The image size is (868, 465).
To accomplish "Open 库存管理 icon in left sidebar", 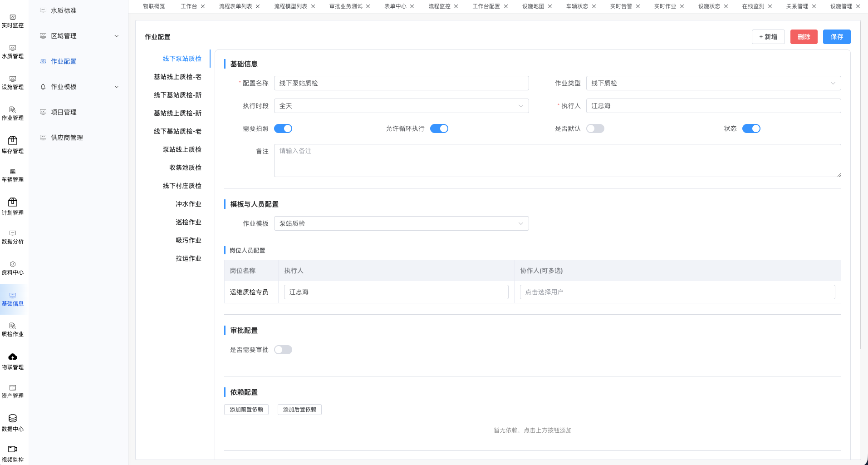I will [x=13, y=140].
